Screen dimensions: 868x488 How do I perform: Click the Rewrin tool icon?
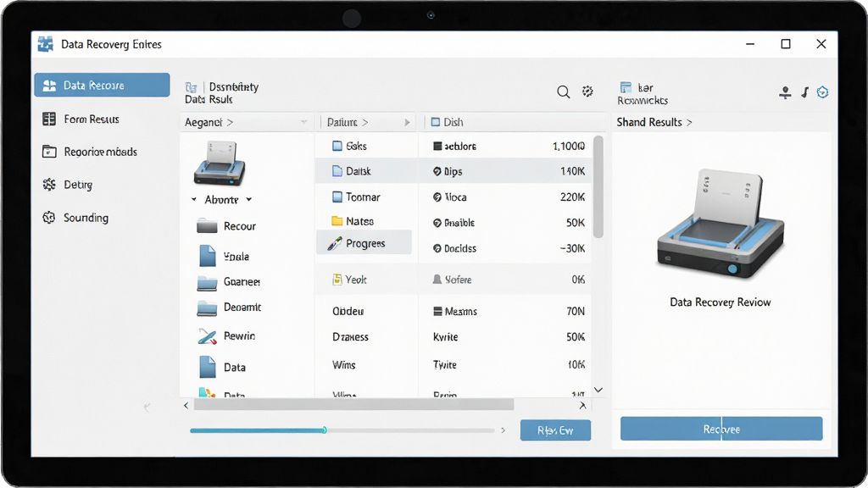[x=207, y=335]
